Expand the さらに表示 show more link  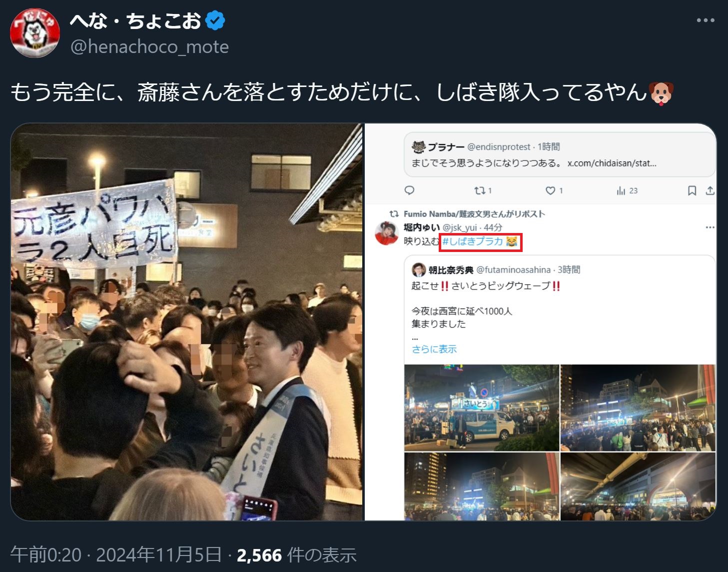pyautogui.click(x=434, y=349)
